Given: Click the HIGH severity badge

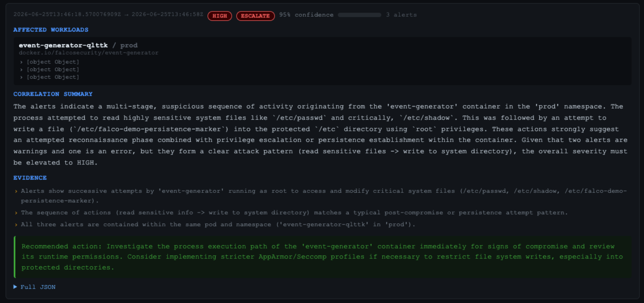Looking at the screenshot, I should [x=220, y=16].
